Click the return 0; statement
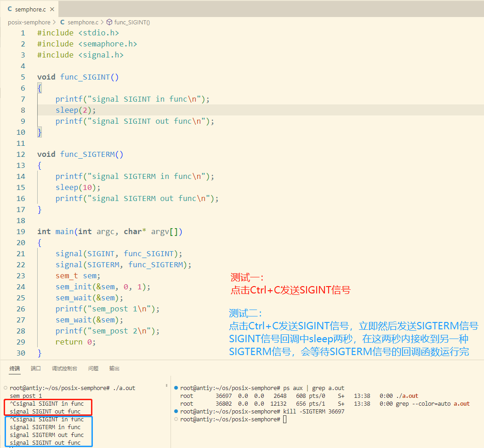484x448 pixels. (x=76, y=342)
